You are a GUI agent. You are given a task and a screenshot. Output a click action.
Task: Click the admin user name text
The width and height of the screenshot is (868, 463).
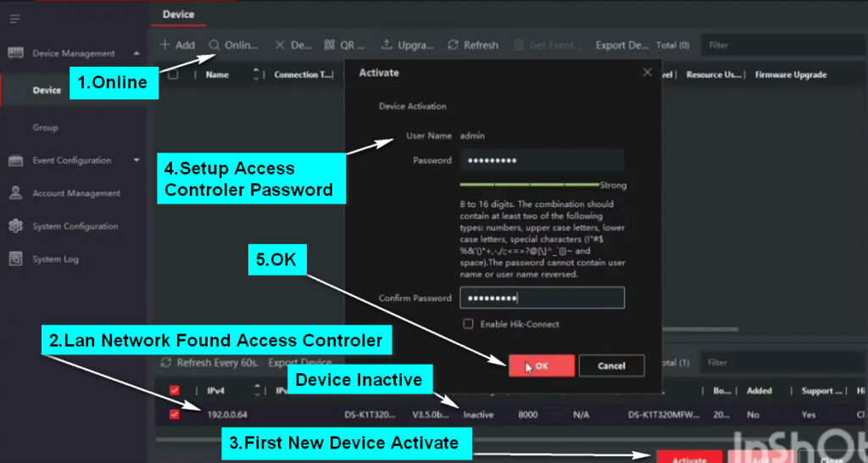click(x=472, y=136)
